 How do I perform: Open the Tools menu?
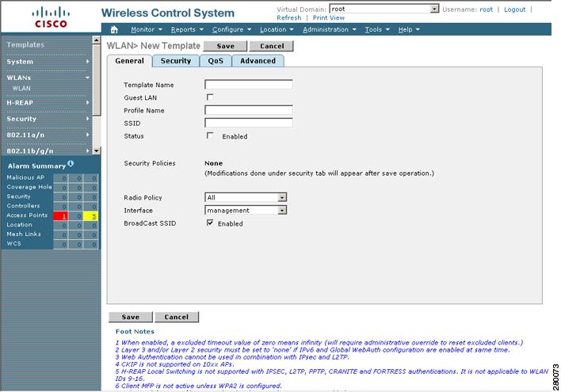[376, 29]
